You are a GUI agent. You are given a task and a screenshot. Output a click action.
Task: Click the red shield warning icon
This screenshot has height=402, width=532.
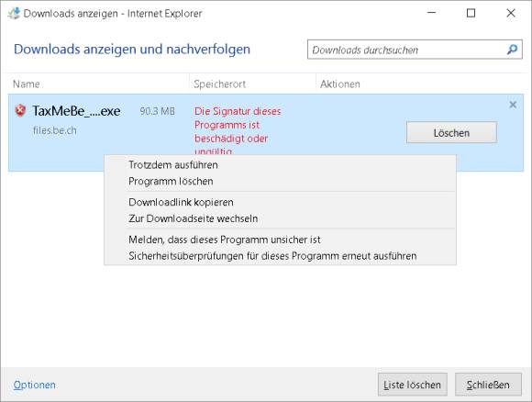(x=20, y=111)
